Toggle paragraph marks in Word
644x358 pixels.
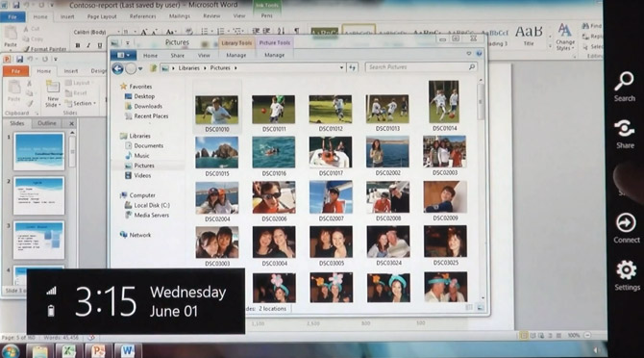coord(297,31)
